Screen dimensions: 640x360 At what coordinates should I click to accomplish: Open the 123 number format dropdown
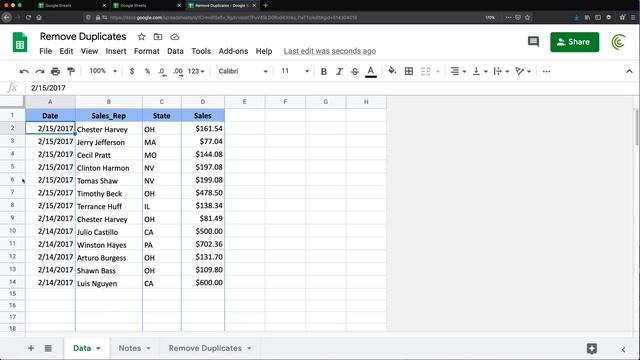196,71
